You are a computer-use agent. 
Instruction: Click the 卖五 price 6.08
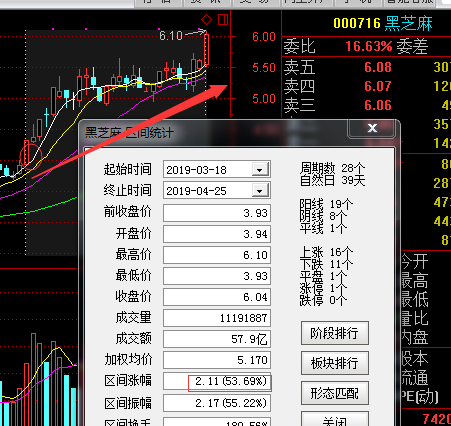click(x=378, y=67)
